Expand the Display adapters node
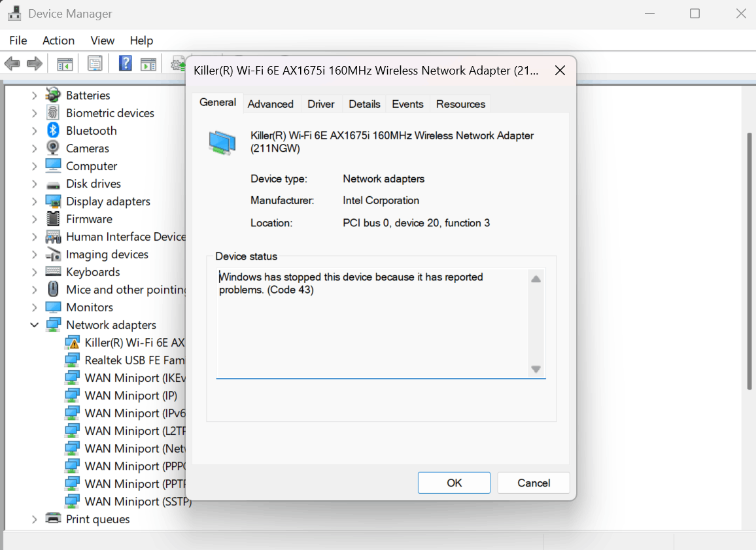 coord(34,201)
